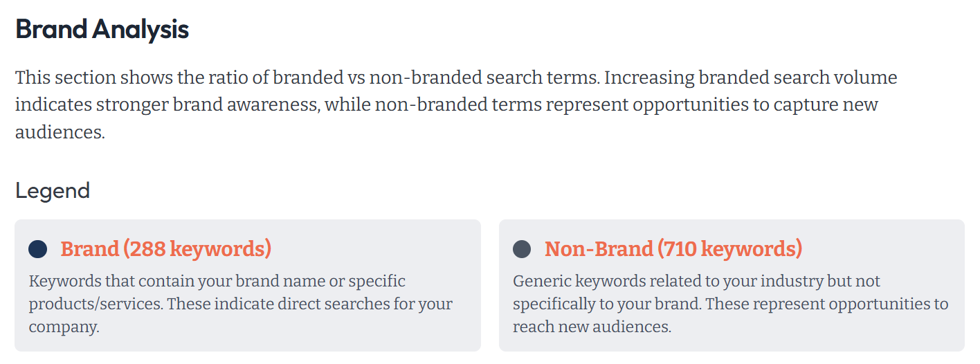Click the dark navy Brand legend dot
The image size is (980, 364).
(38, 249)
